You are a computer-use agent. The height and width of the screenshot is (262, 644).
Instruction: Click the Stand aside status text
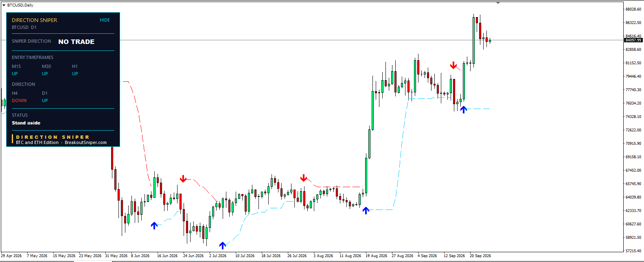[26, 123]
